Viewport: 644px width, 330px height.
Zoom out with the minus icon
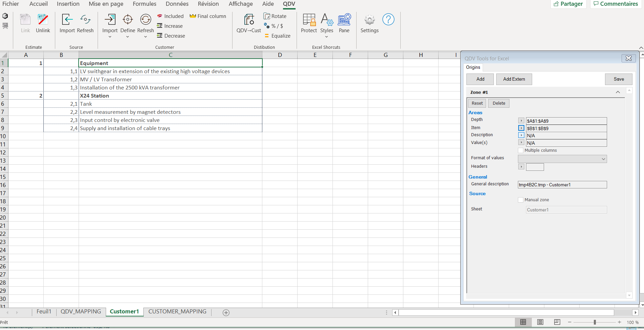click(570, 322)
